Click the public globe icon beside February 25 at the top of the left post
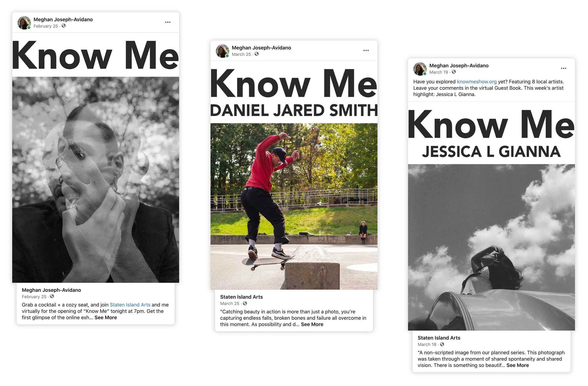 point(64,26)
